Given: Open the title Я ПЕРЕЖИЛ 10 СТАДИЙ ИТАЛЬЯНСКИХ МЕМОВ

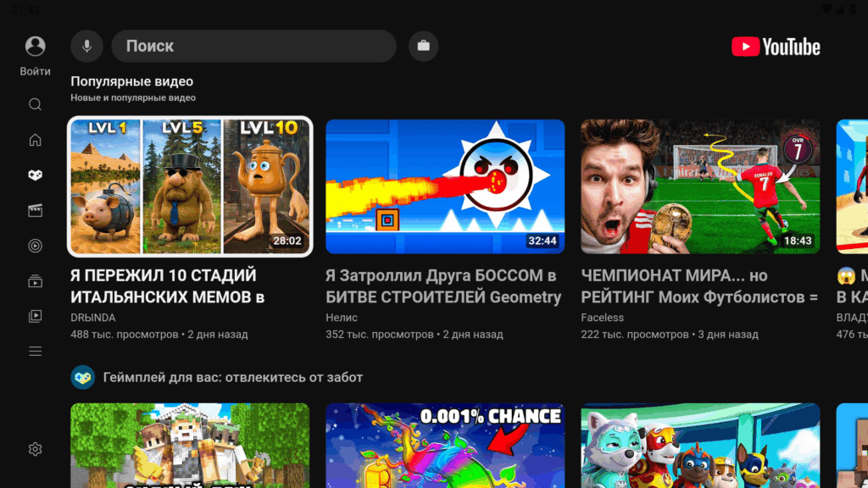Looking at the screenshot, I should [x=167, y=286].
